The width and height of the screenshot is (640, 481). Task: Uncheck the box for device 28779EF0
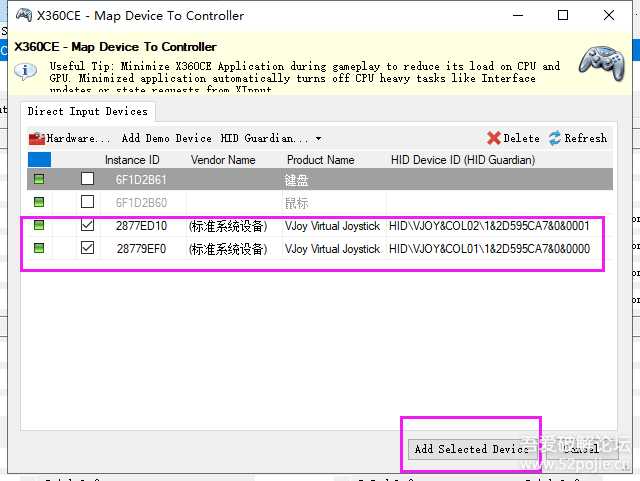pyautogui.click(x=88, y=248)
